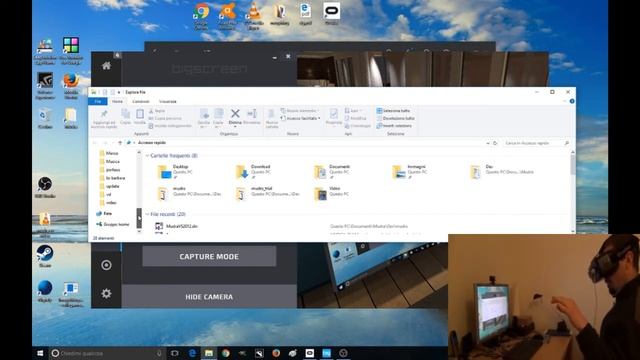Switch to the Home ribbon tab
Viewport: 640px width, 360px height.
[118, 101]
